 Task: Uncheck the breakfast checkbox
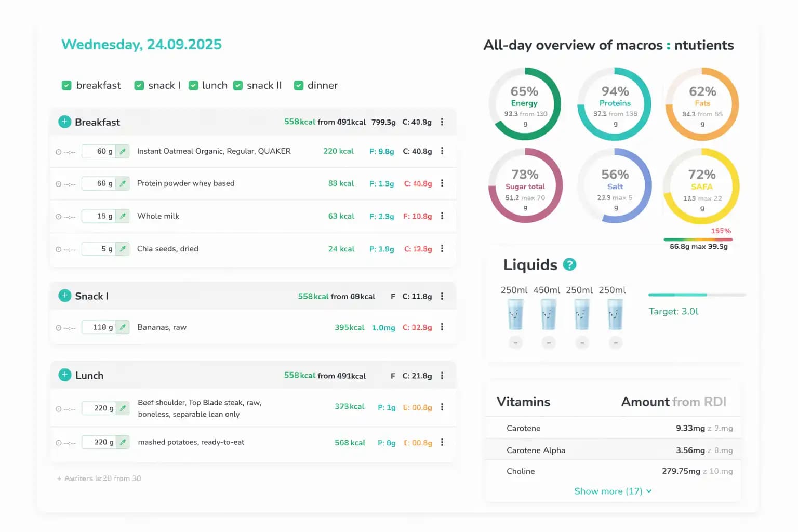pos(66,86)
